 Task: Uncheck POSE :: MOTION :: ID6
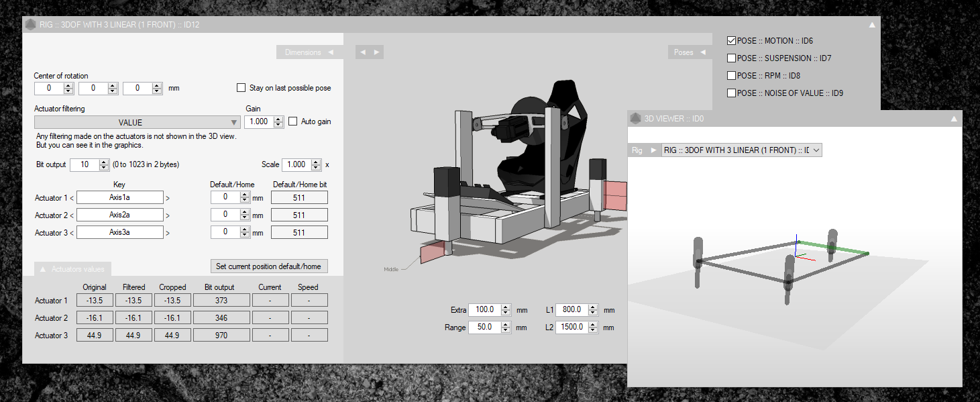point(731,41)
